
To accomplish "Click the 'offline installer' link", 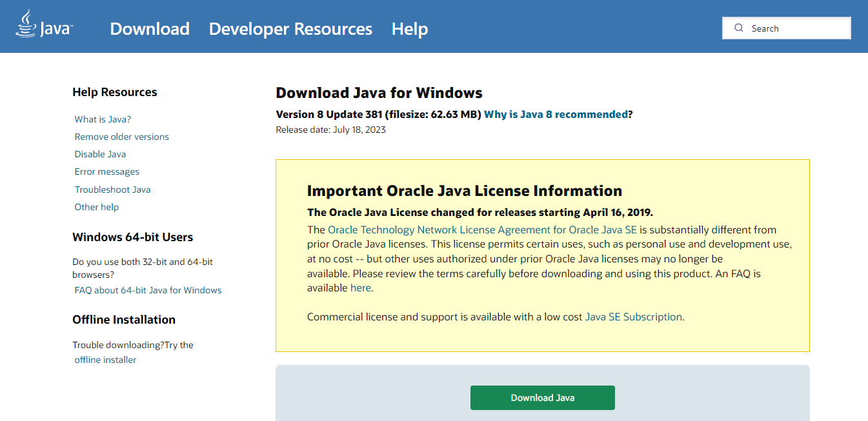I will click(105, 360).
